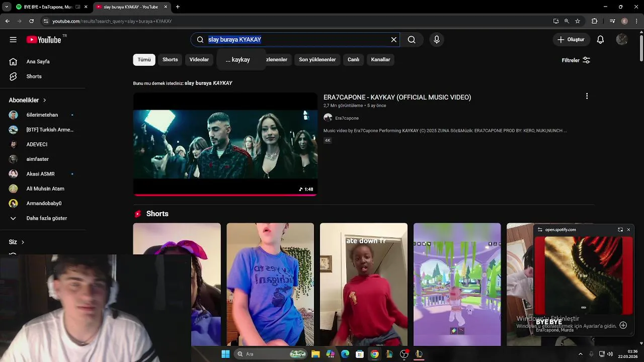Open the Era7capone channel name link
Screen dimensions: 644x362
point(347,118)
